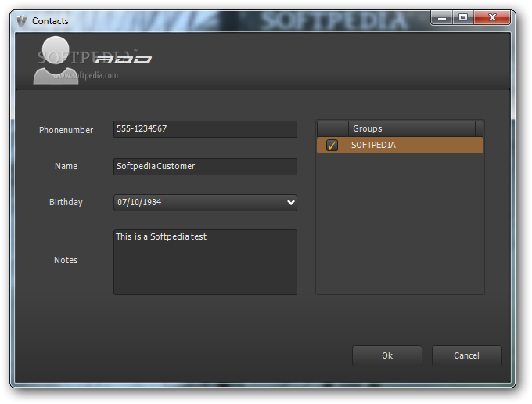Click the Notes label

click(x=66, y=260)
